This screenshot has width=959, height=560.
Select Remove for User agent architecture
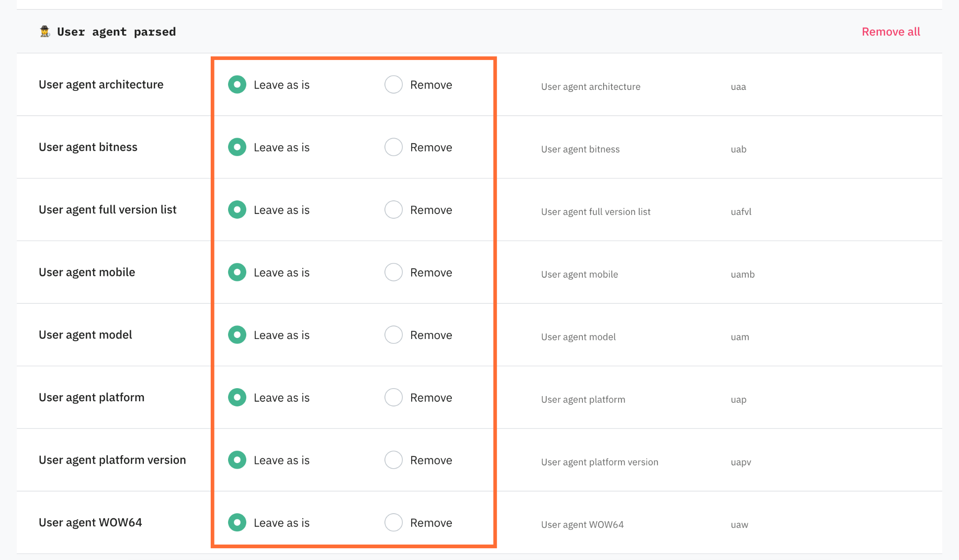click(393, 84)
